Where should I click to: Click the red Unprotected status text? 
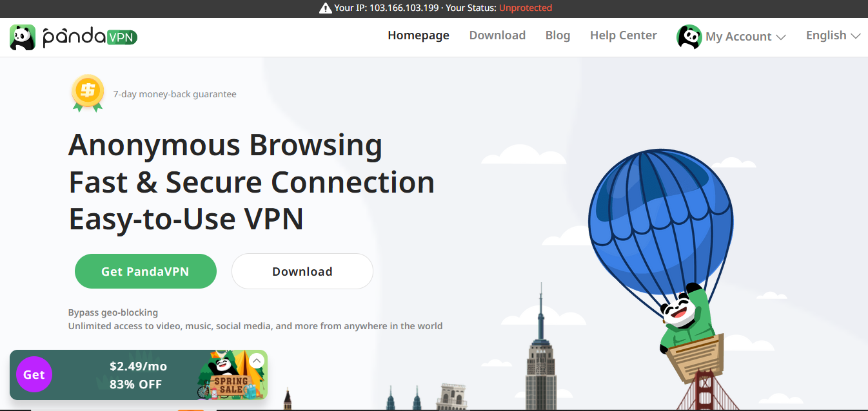526,8
